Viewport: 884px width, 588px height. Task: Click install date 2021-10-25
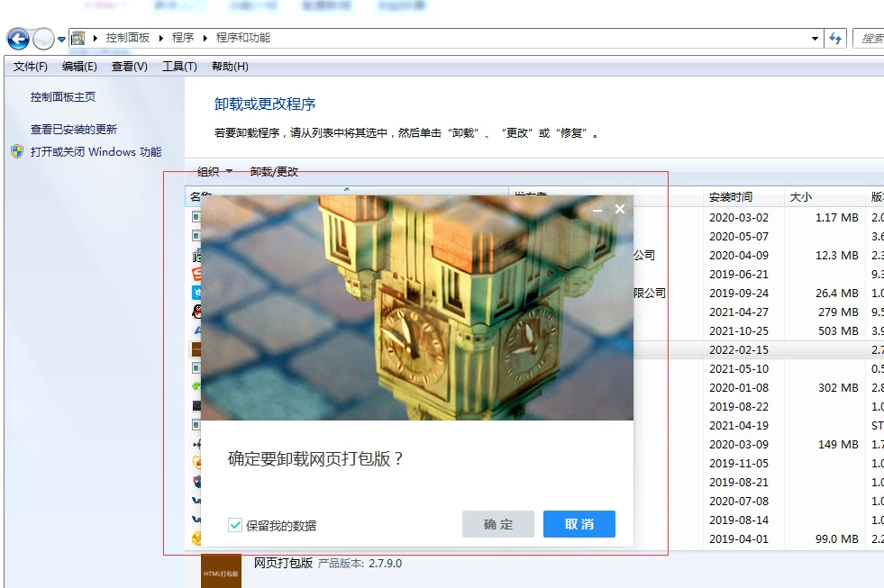(x=739, y=331)
